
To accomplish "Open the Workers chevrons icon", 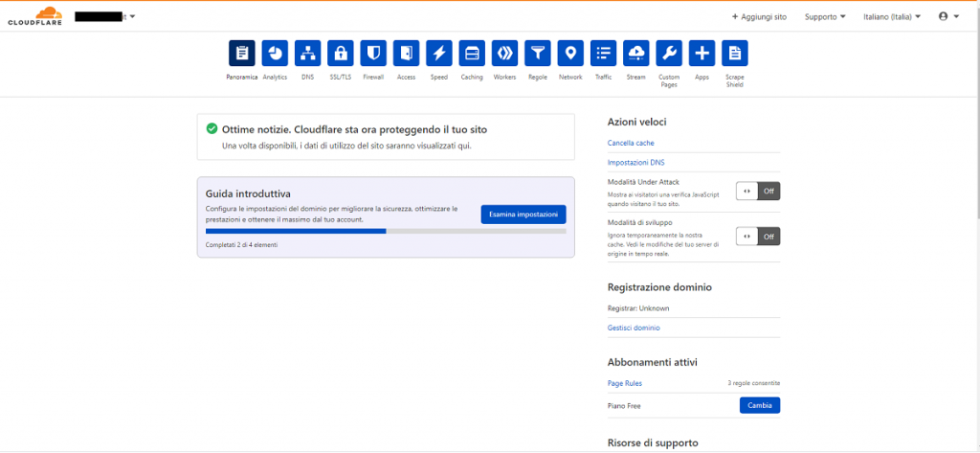I will pos(505,54).
